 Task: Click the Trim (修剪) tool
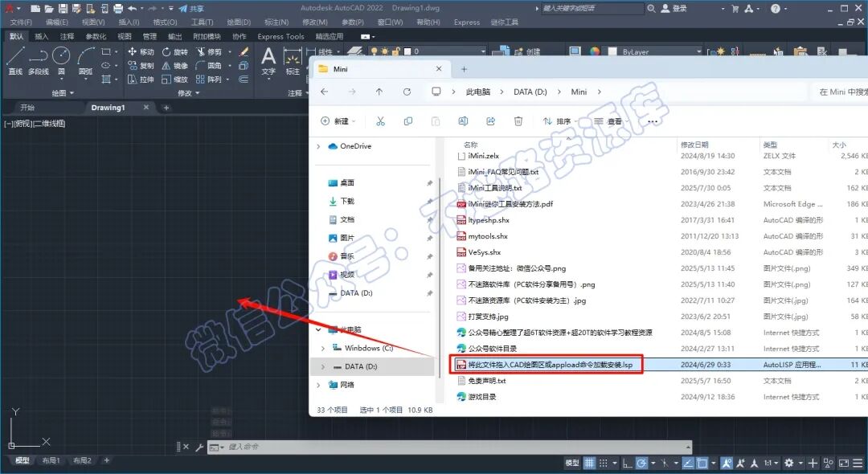209,51
